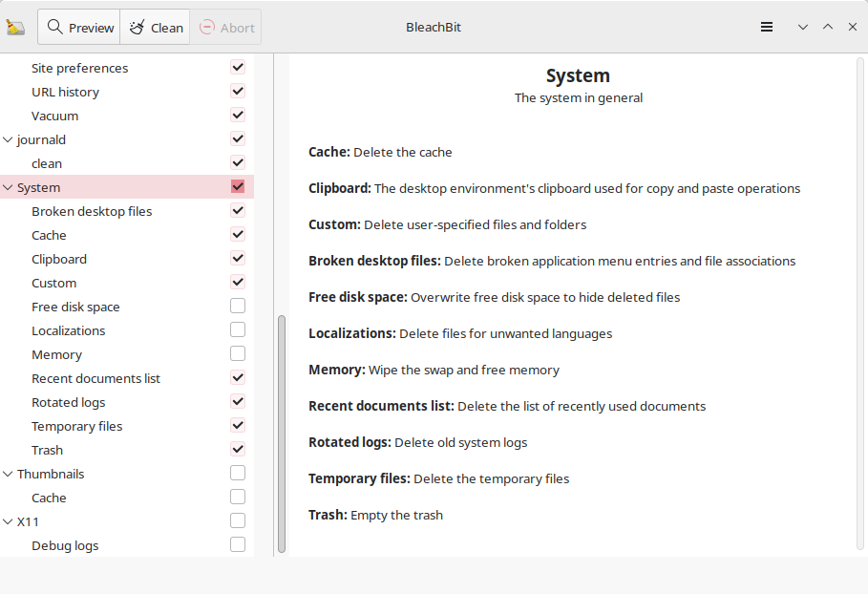
Task: Uncheck the System Cache checkbox
Action: [x=238, y=234]
